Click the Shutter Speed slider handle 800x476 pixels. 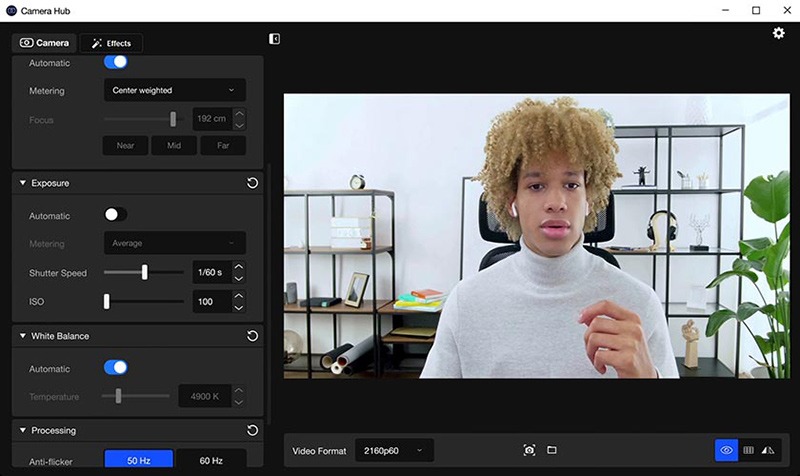tap(145, 272)
